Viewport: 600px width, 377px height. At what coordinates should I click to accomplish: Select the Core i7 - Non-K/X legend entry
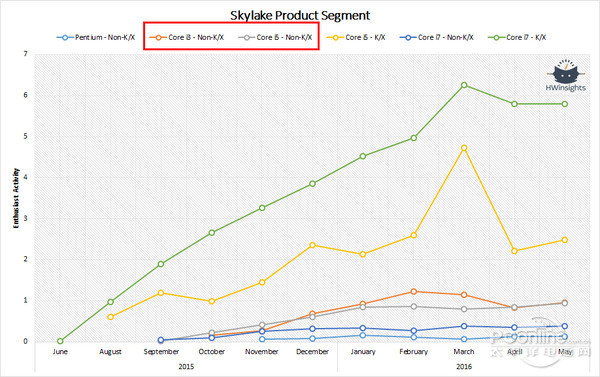437,38
